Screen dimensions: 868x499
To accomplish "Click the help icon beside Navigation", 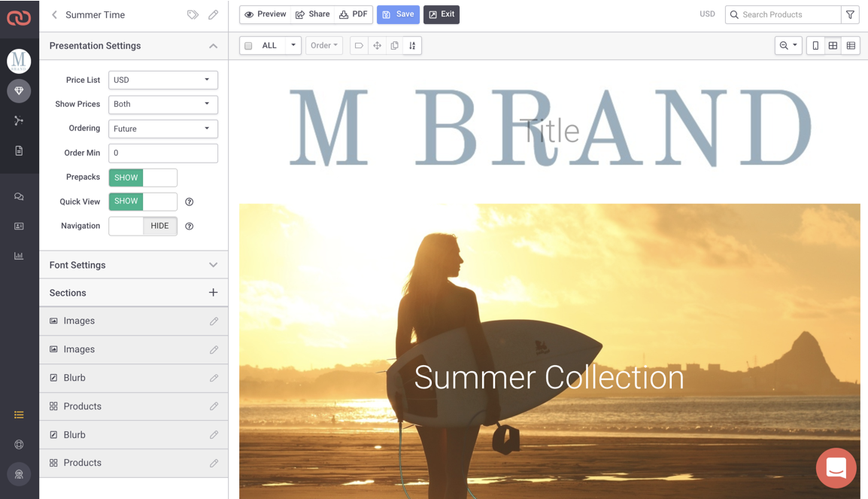I will click(190, 226).
